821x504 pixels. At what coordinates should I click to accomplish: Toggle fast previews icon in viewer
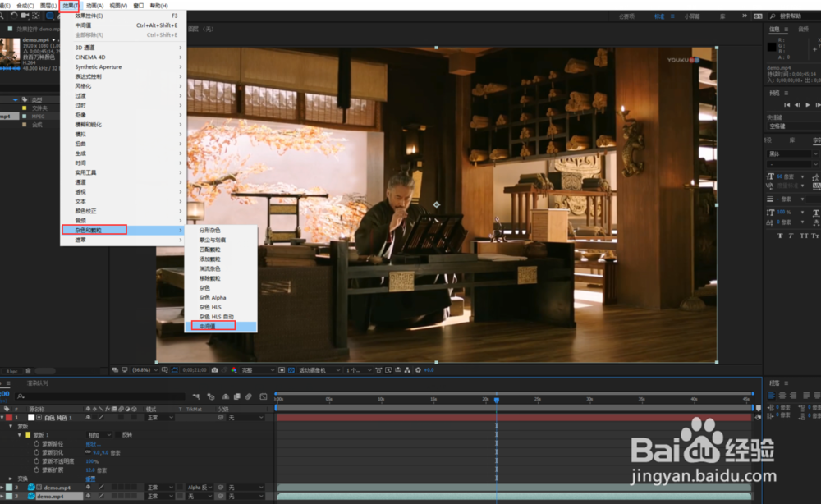tap(388, 370)
